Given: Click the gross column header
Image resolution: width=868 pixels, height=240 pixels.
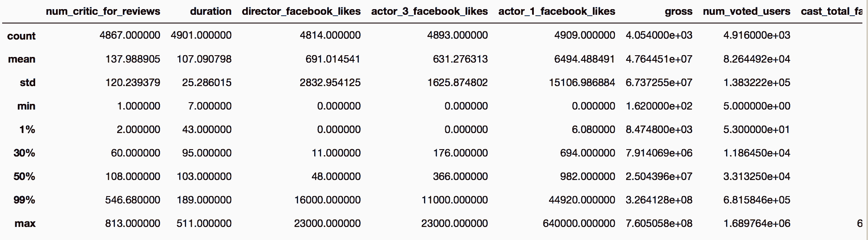Looking at the screenshot, I should point(678,12).
